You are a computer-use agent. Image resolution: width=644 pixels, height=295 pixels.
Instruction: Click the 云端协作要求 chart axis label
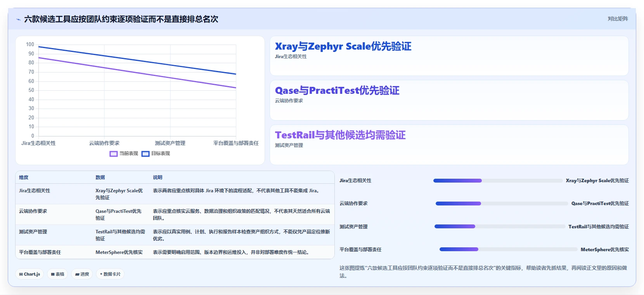[x=104, y=143]
